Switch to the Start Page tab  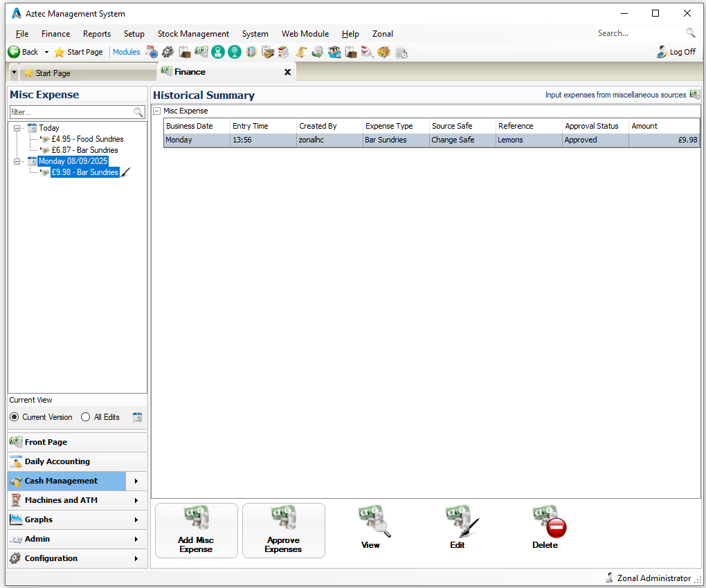pyautogui.click(x=53, y=73)
